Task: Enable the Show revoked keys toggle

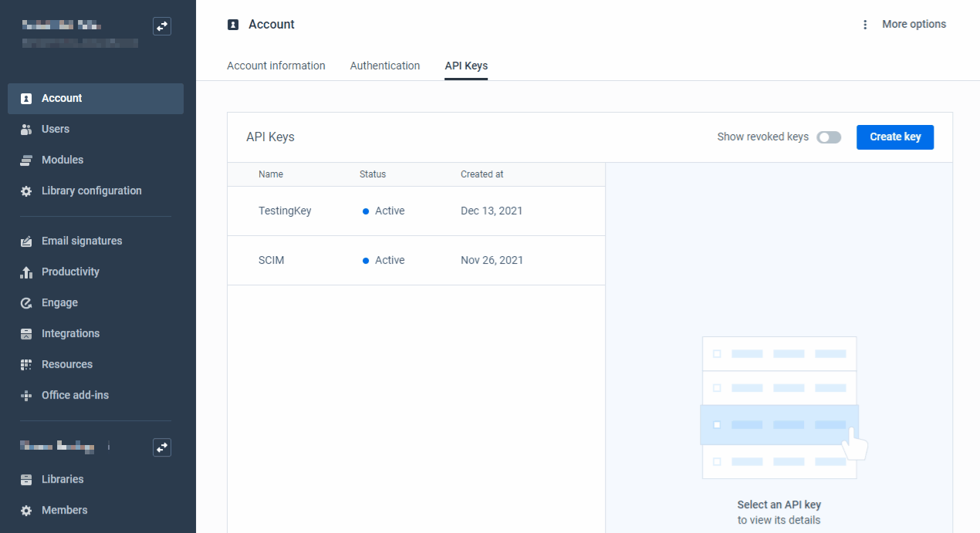Action: coord(829,137)
